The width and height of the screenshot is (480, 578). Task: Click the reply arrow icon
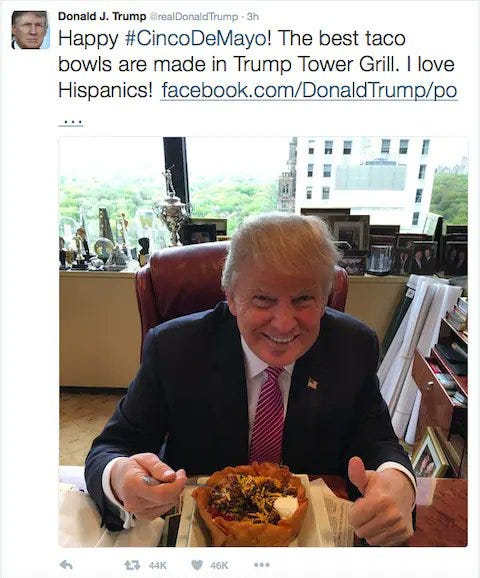point(66,564)
